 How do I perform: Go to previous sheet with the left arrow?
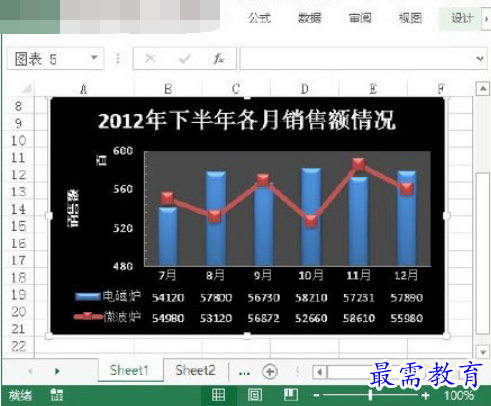click(x=30, y=371)
